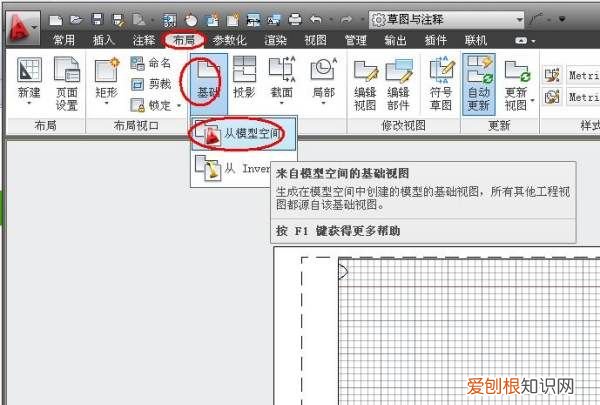Viewport: 600px width, 405px height.
Task: Click the 剪裁 viewport button
Action: click(x=151, y=84)
